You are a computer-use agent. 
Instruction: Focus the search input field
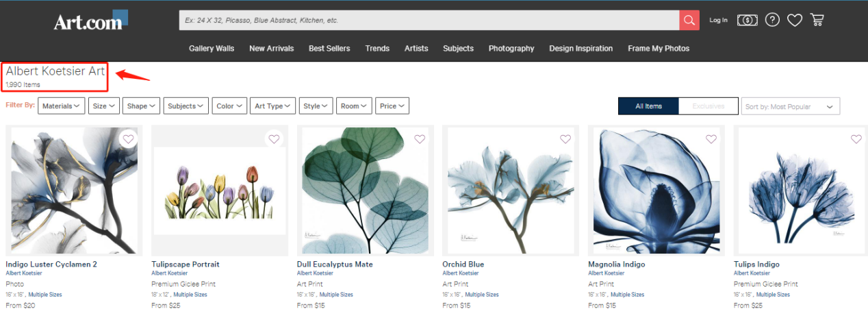coord(429,20)
